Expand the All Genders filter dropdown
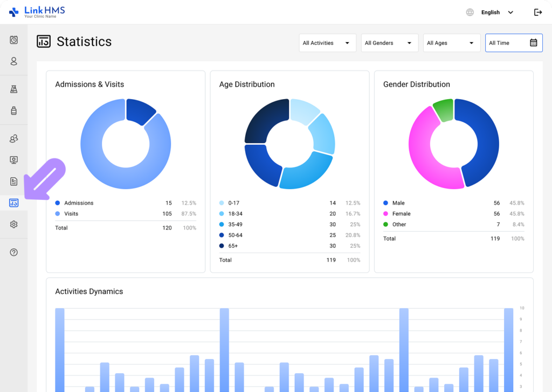The height and width of the screenshot is (392, 552). click(x=389, y=43)
